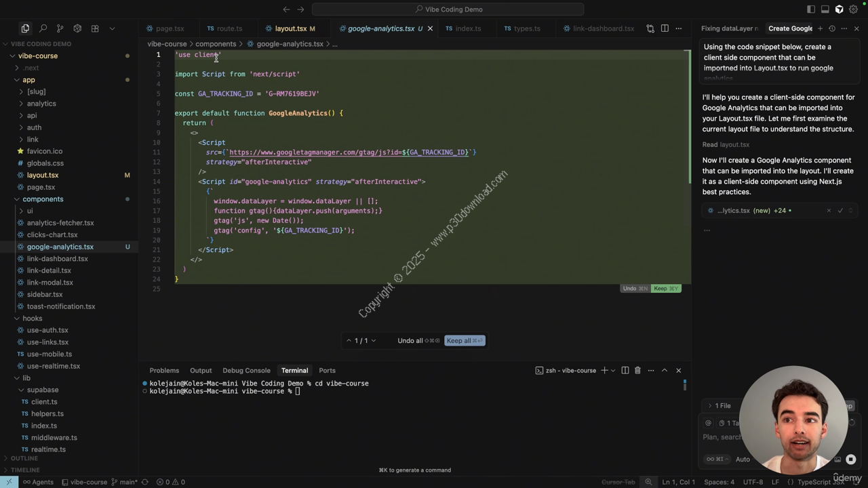The width and height of the screenshot is (868, 488).
Task: Open the Search view in sidebar
Action: [x=43, y=28]
